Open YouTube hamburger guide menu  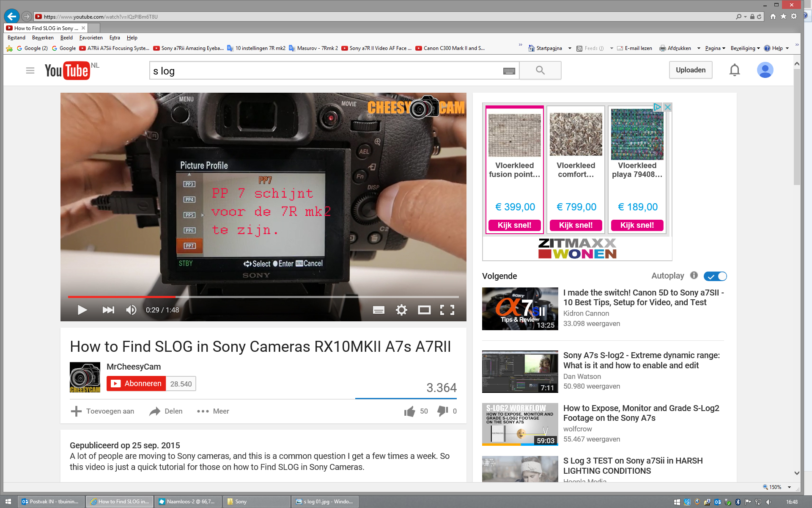tap(30, 70)
